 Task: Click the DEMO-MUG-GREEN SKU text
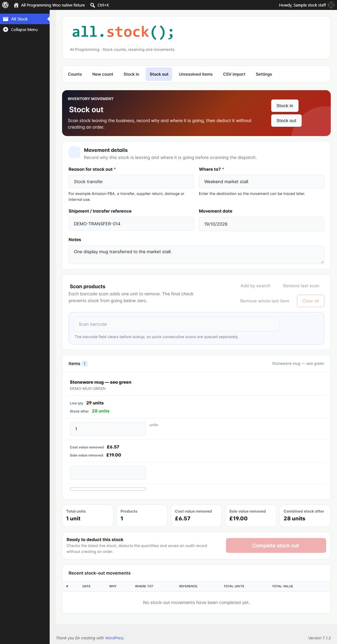pyautogui.click(x=88, y=389)
